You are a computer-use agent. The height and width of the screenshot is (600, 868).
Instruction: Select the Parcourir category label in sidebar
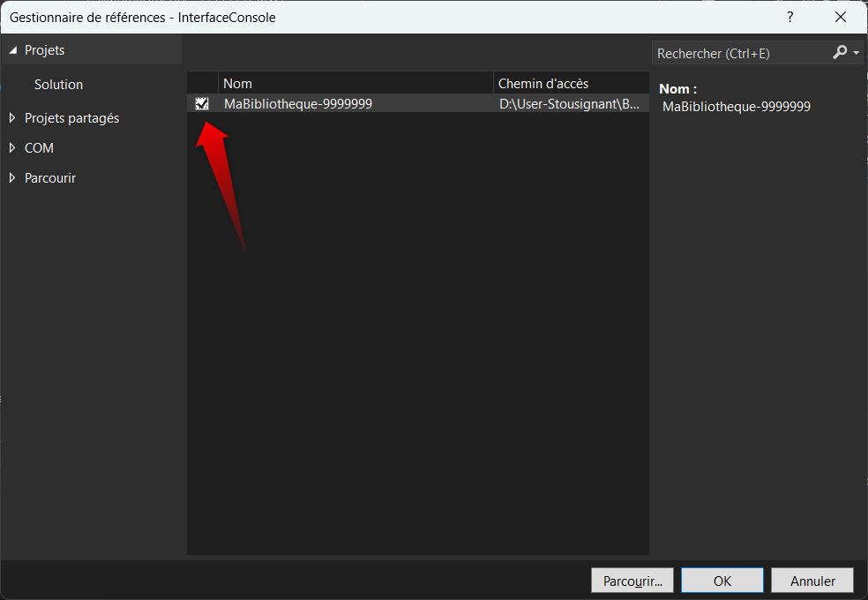point(50,178)
